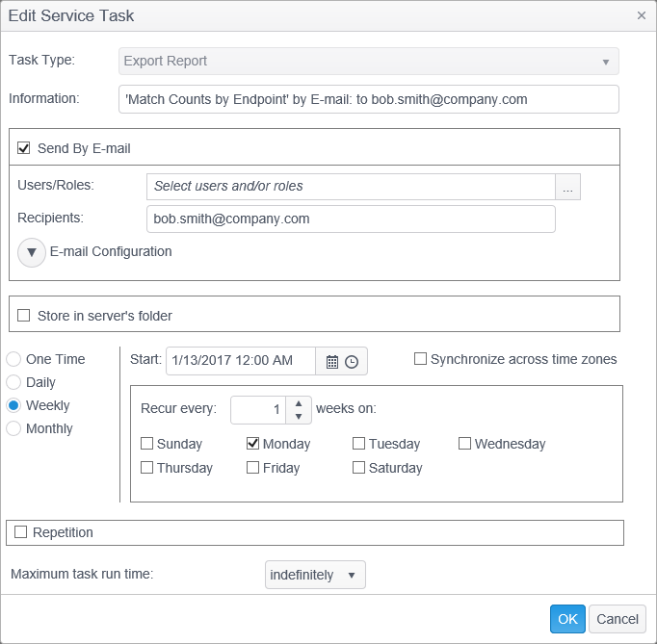Open the clock time picker icon
This screenshot has width=657, height=644.
click(352, 362)
